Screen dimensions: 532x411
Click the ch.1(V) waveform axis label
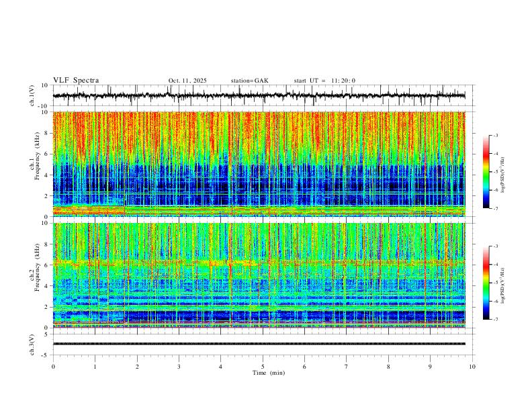click(32, 95)
